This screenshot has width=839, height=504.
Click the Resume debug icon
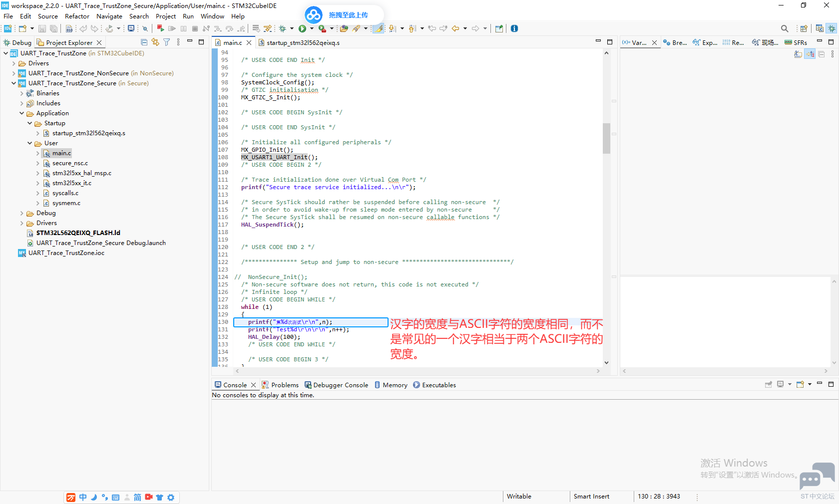pos(172,28)
